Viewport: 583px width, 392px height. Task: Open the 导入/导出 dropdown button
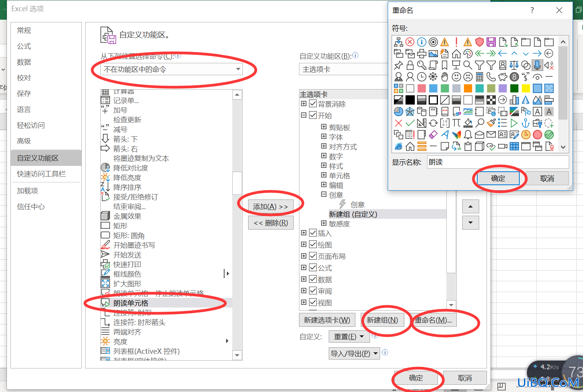pos(354,353)
